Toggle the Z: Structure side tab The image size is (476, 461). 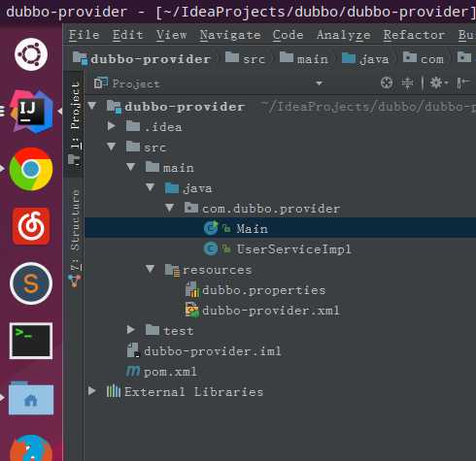(75, 238)
